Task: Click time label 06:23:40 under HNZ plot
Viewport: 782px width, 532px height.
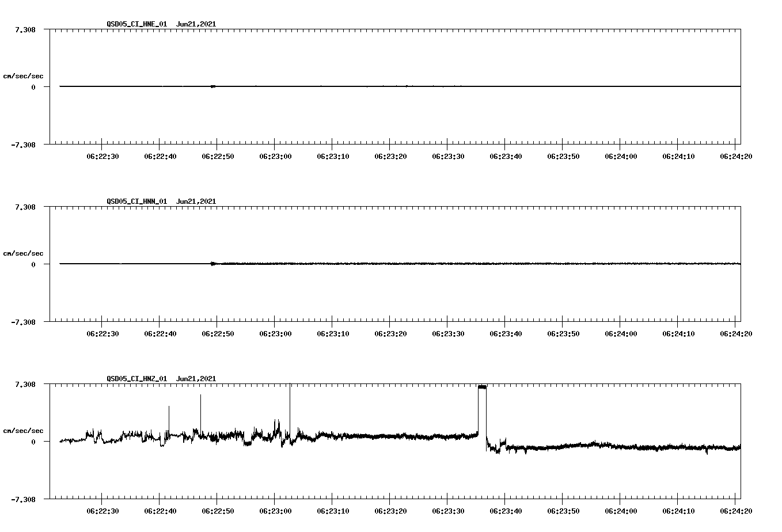Action: pos(506,511)
